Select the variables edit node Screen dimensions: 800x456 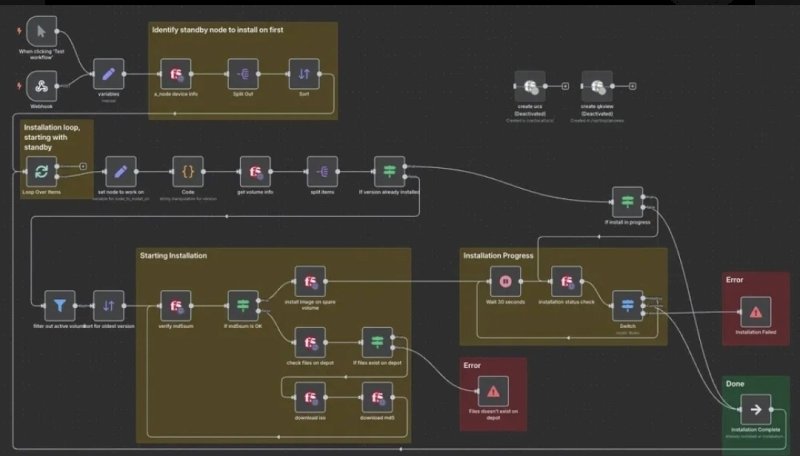click(109, 74)
